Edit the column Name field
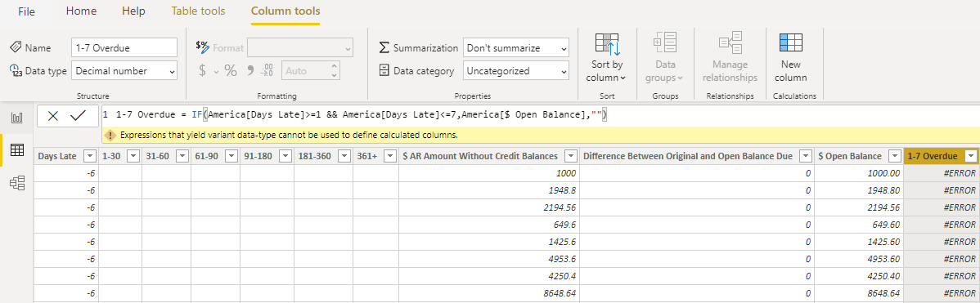Image resolution: width=980 pixels, height=303 pixels. (124, 47)
